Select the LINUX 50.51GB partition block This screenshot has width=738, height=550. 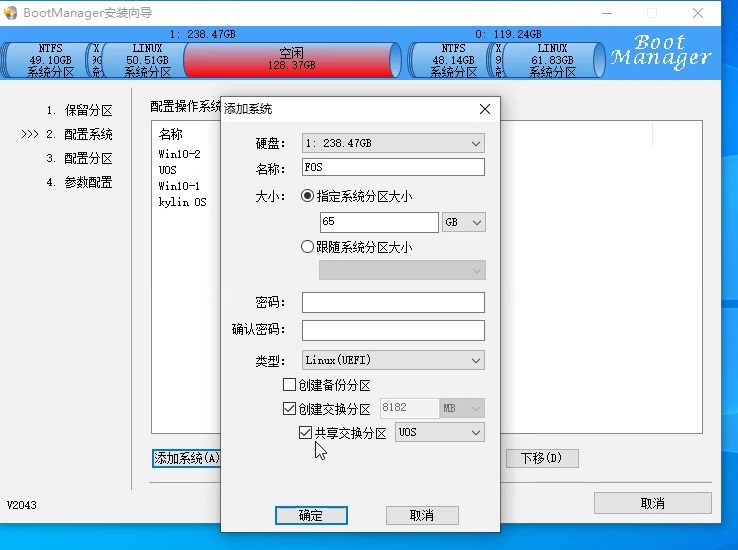click(x=144, y=60)
